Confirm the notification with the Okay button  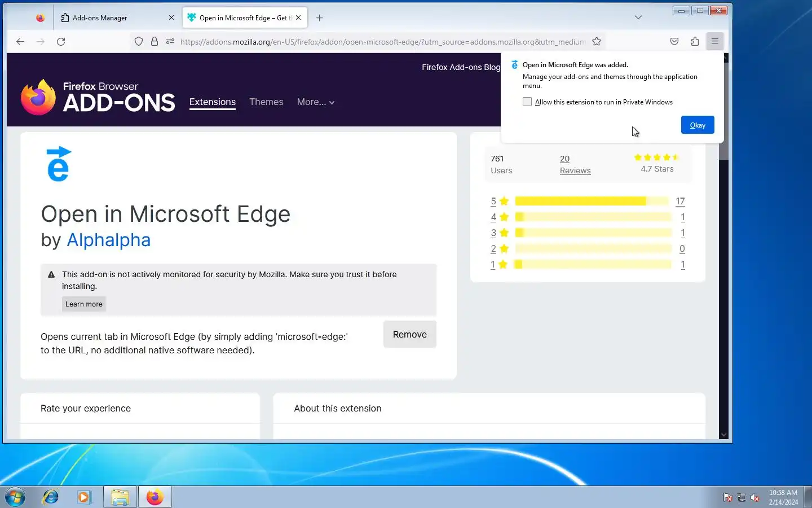[698, 125]
